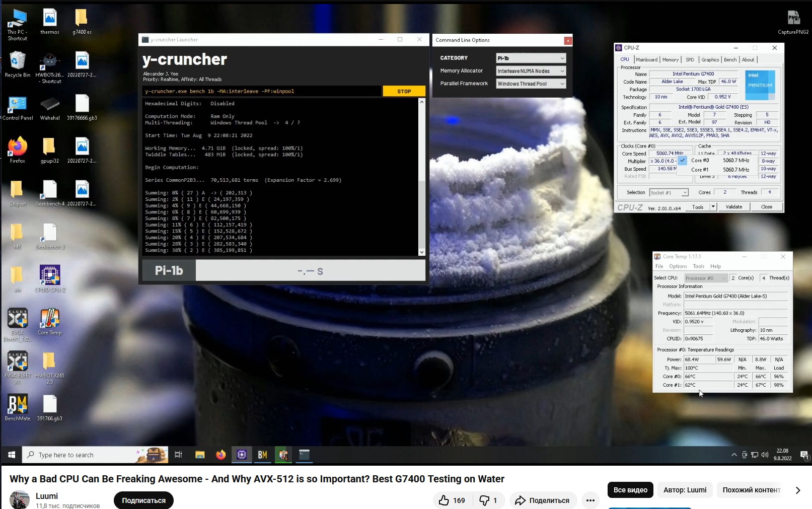Viewport: 812px width, 509px height.
Task: Switch to BenchMate on the taskbar
Action: coord(262,455)
